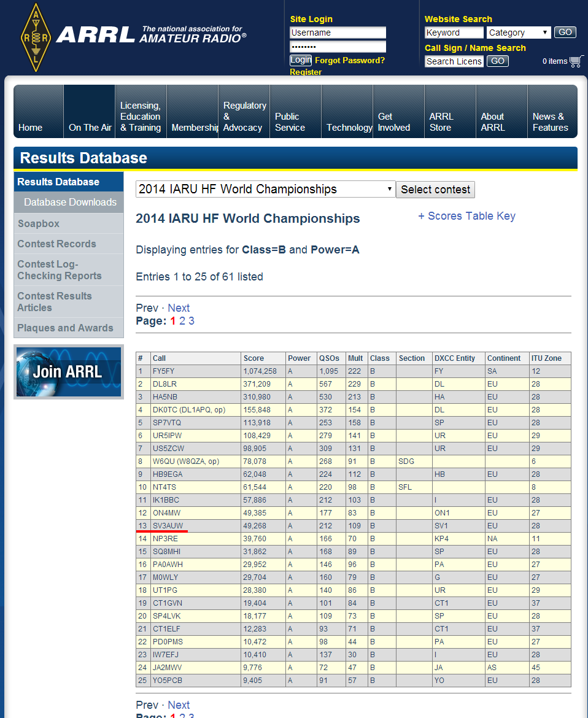Click call sign FY5FY in table
The width and height of the screenshot is (588, 718).
click(x=163, y=371)
